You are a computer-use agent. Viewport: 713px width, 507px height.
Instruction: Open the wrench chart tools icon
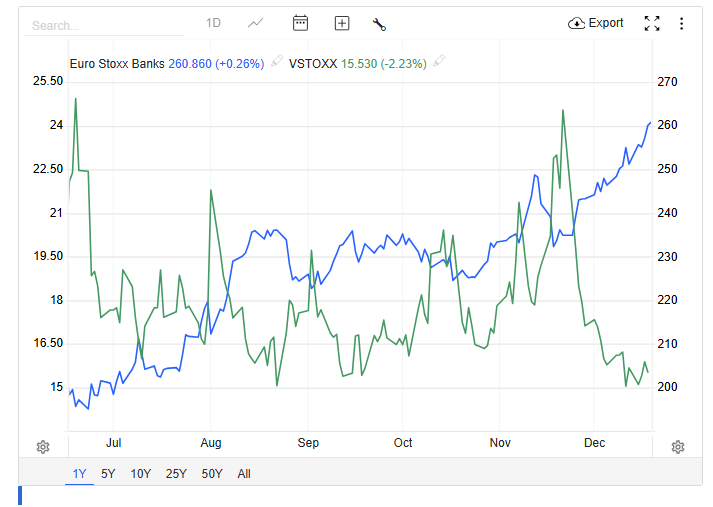(x=379, y=24)
